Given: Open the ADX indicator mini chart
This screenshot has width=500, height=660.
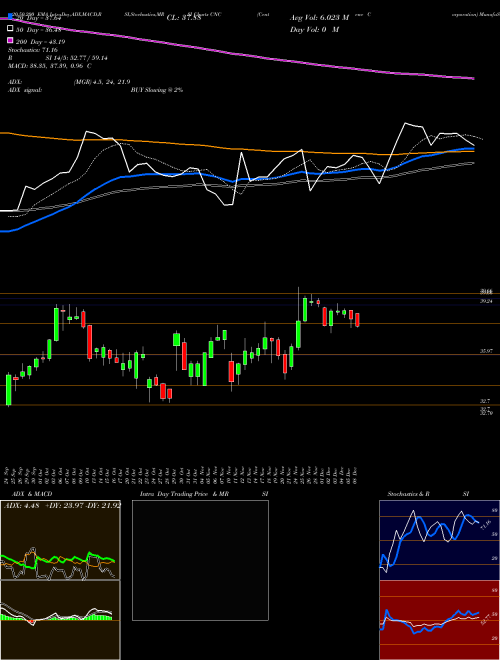Looking at the screenshot, I should 60,540.
